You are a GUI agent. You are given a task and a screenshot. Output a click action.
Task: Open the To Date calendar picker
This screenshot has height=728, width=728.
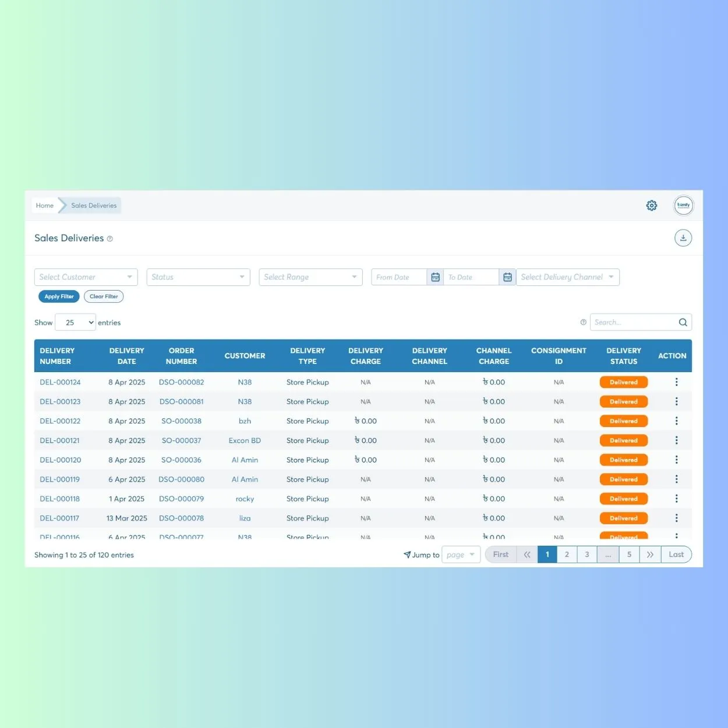tap(507, 277)
